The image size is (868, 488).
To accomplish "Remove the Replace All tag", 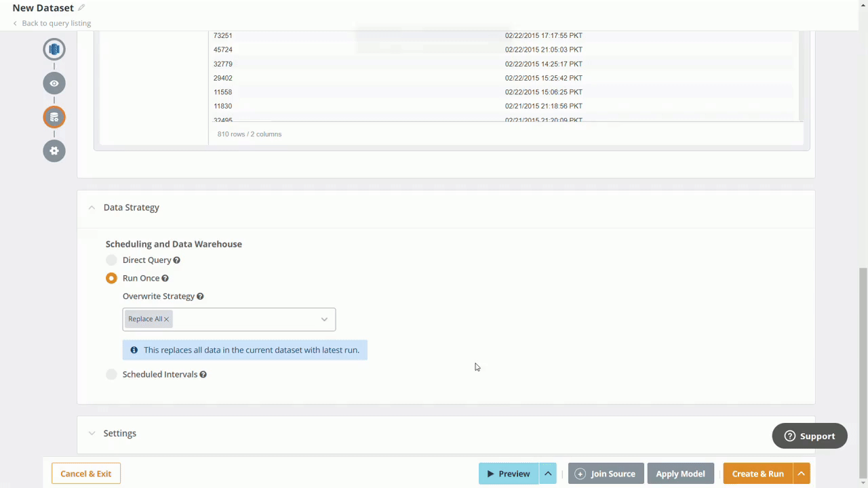I will click(x=166, y=319).
